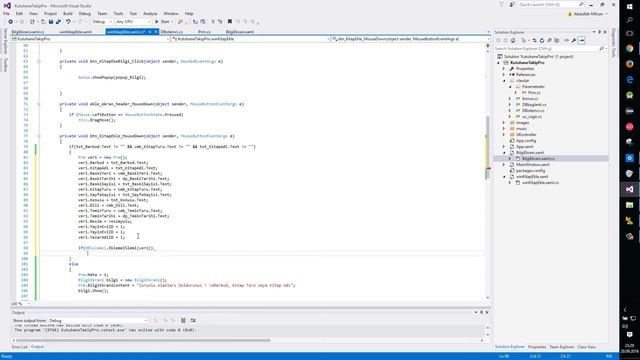Open Edge browser from the taskbar
The image size is (640, 360).
click(629, 80)
